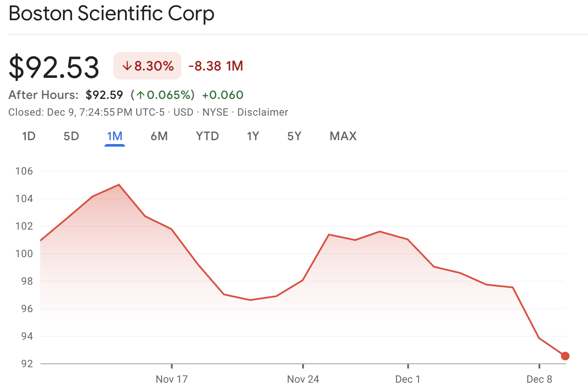
Task: Click the chart peak near 105
Action: pyautogui.click(x=119, y=184)
